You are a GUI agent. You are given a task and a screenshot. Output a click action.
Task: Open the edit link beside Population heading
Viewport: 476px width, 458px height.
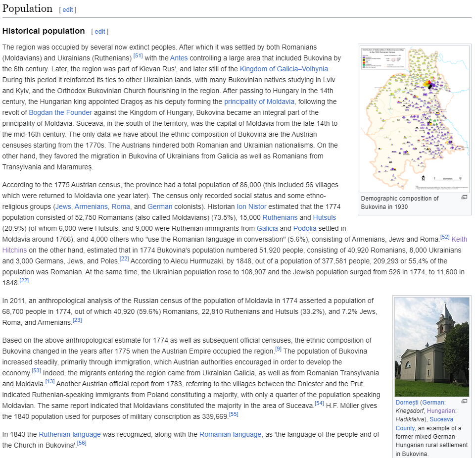coord(67,9)
